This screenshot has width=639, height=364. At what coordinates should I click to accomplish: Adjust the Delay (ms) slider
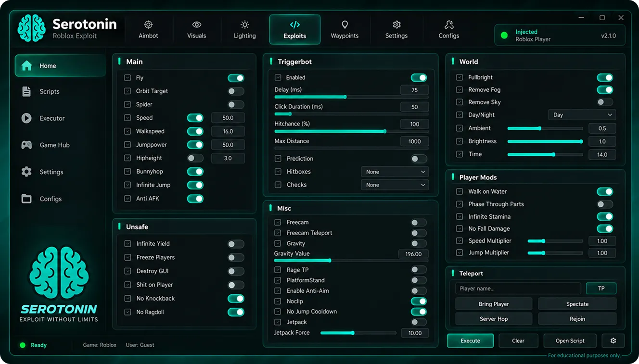pos(351,97)
